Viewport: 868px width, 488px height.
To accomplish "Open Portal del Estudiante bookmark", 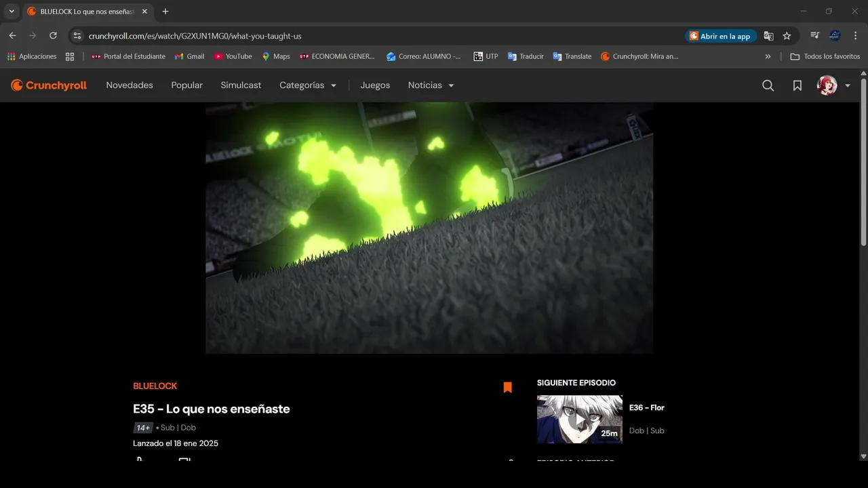I will (128, 56).
